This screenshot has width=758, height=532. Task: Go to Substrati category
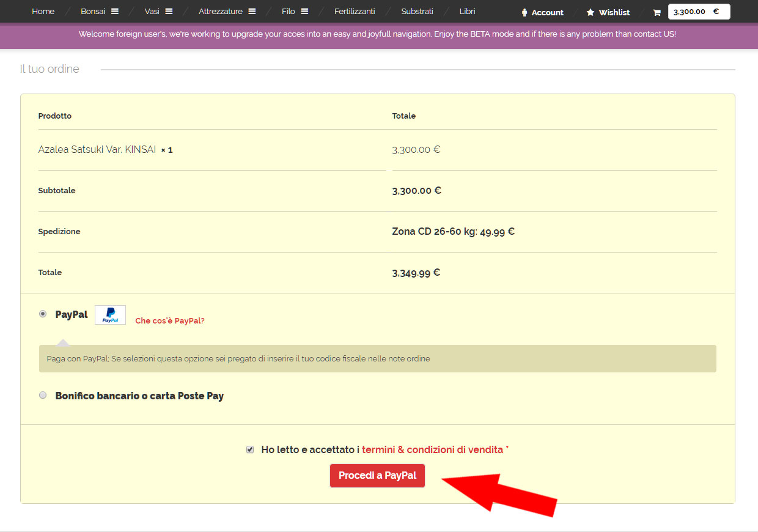tap(417, 12)
